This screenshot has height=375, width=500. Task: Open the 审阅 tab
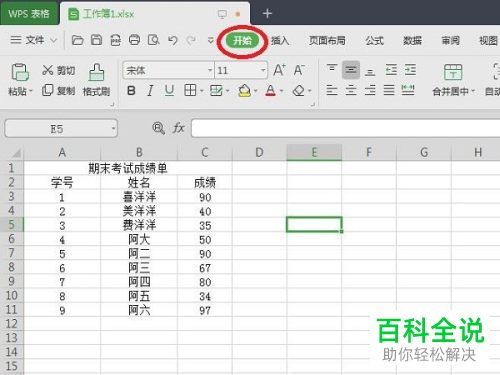(x=451, y=41)
